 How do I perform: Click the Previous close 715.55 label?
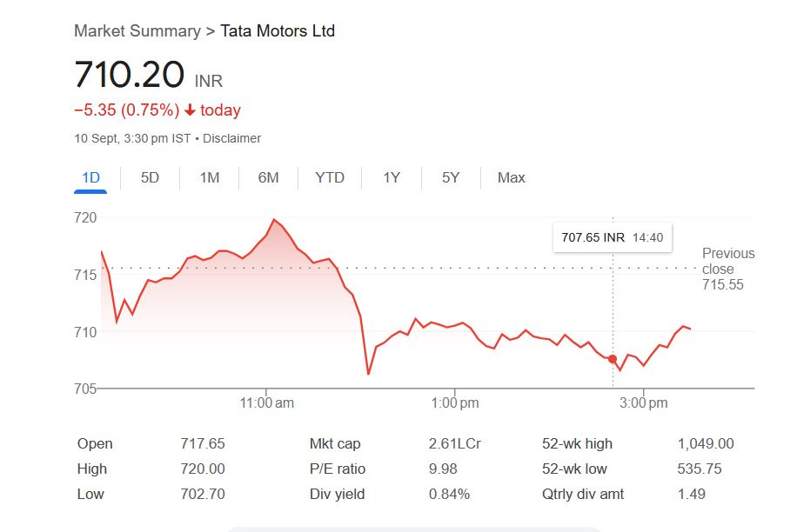click(727, 269)
